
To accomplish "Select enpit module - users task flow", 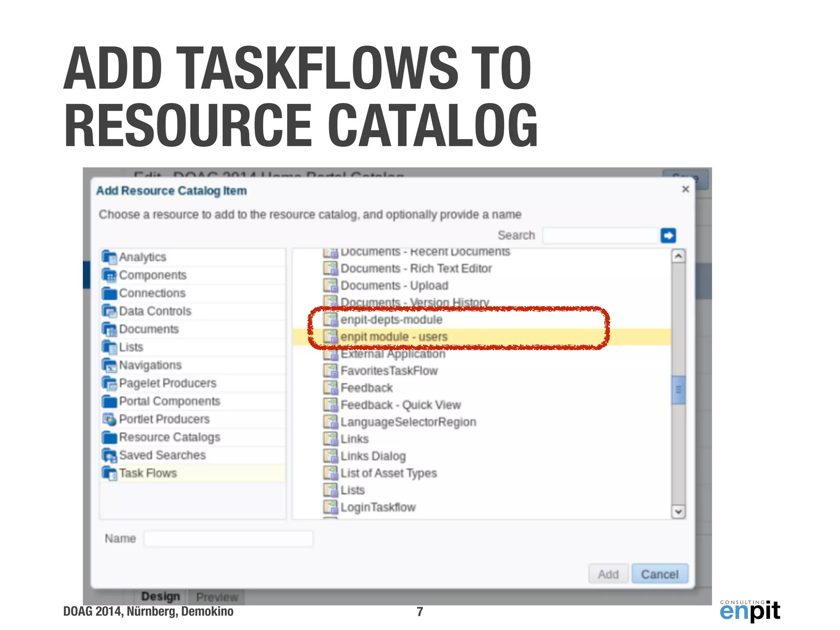I will tap(394, 337).
